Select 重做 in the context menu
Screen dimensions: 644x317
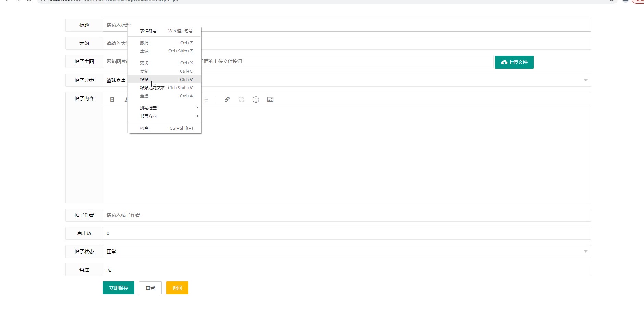pyautogui.click(x=164, y=51)
